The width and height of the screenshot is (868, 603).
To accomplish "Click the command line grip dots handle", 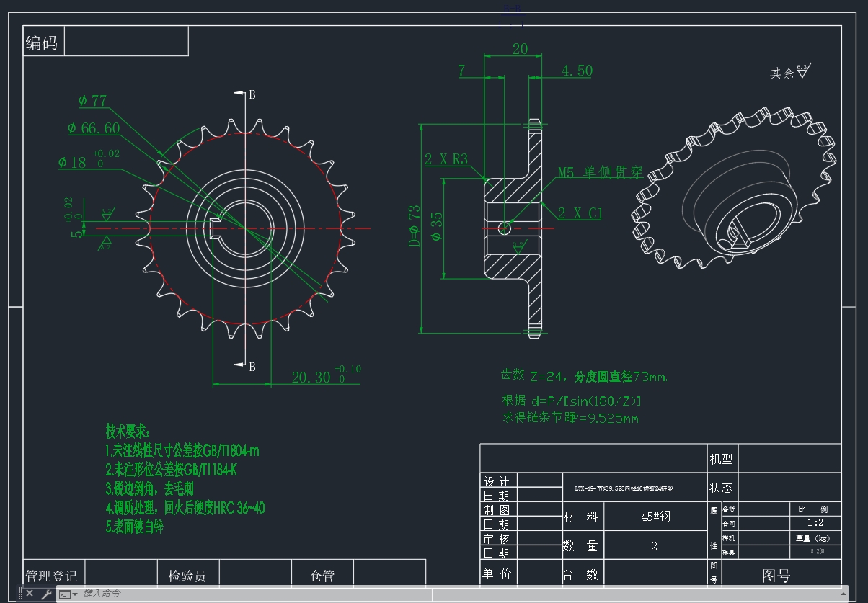I will (19, 594).
